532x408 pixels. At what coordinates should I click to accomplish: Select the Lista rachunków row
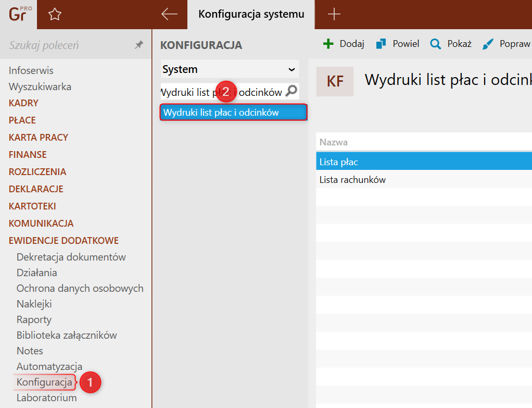pyautogui.click(x=424, y=179)
